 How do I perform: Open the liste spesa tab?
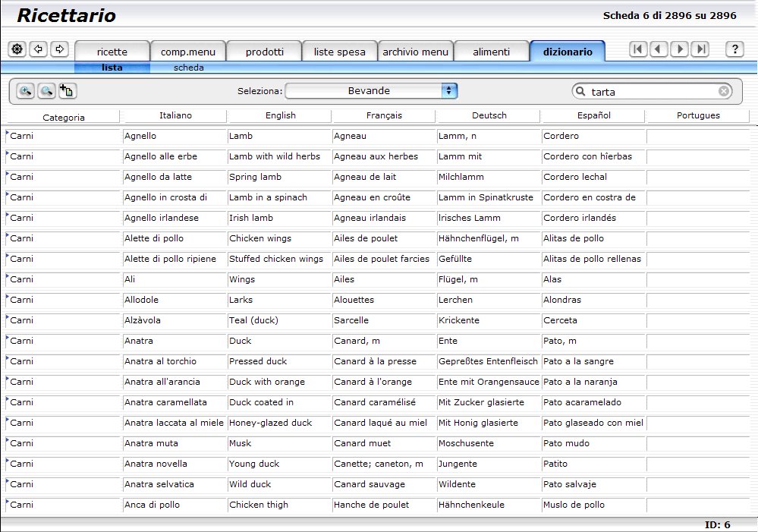[339, 52]
